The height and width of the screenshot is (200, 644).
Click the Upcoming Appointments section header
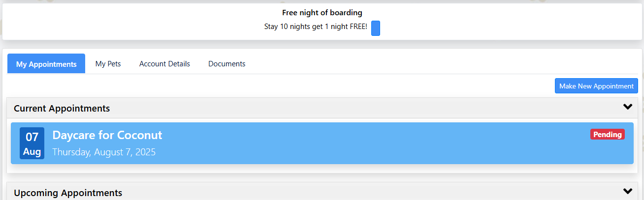pos(322,192)
